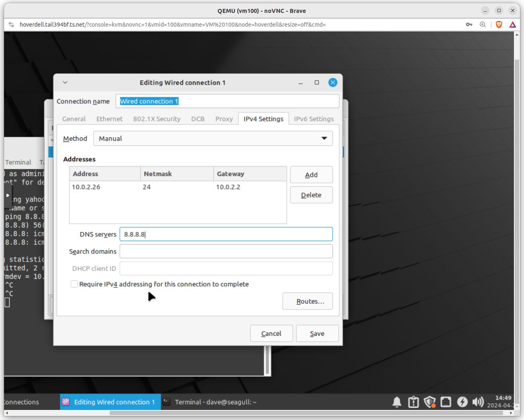Click the Gateway column header
The width and height of the screenshot is (524, 420).
tap(250, 174)
